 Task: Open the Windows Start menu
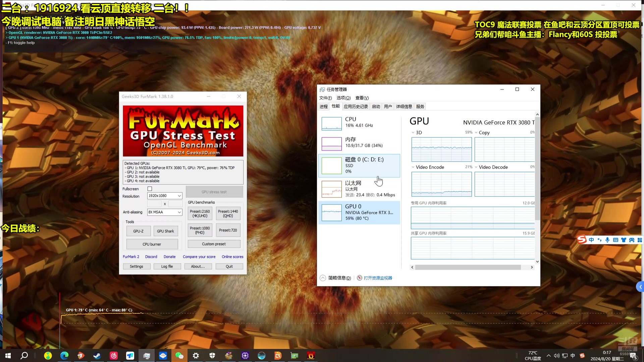[8, 356]
